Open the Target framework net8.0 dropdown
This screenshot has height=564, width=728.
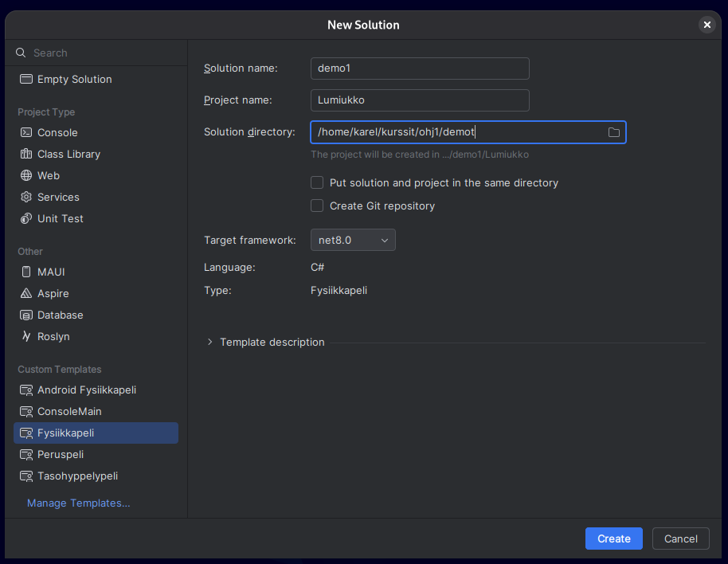coord(353,240)
